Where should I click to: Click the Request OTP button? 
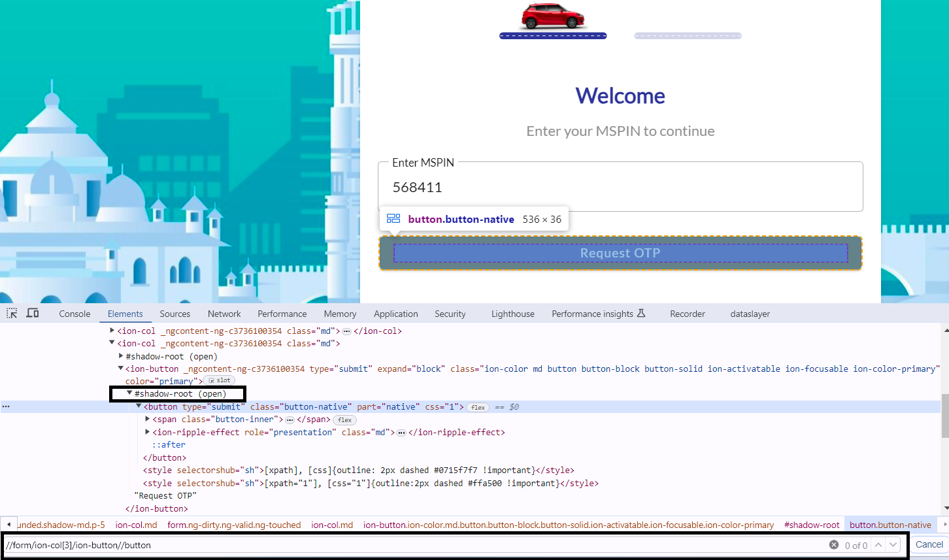(620, 253)
